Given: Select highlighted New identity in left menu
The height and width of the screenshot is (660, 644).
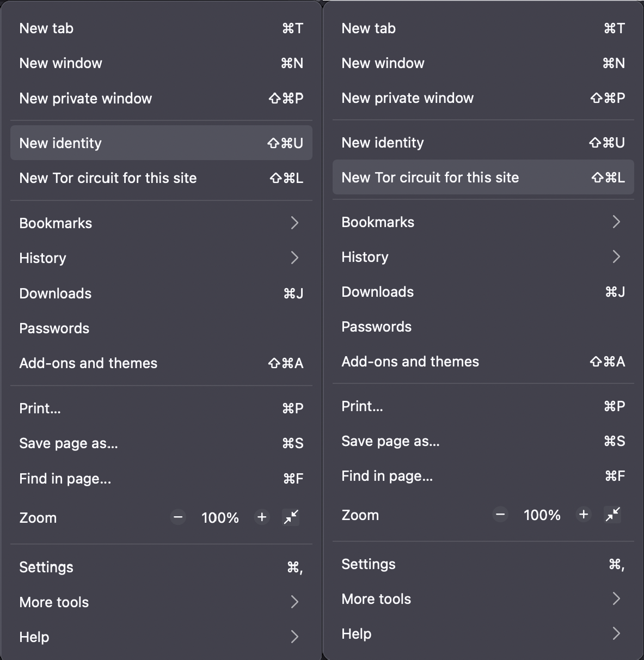Looking at the screenshot, I should pyautogui.click(x=161, y=143).
